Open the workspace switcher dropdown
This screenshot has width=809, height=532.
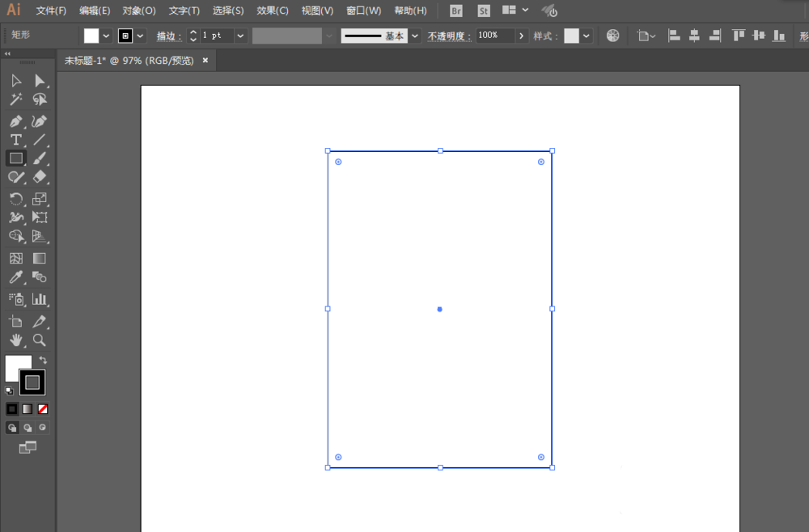(525, 10)
